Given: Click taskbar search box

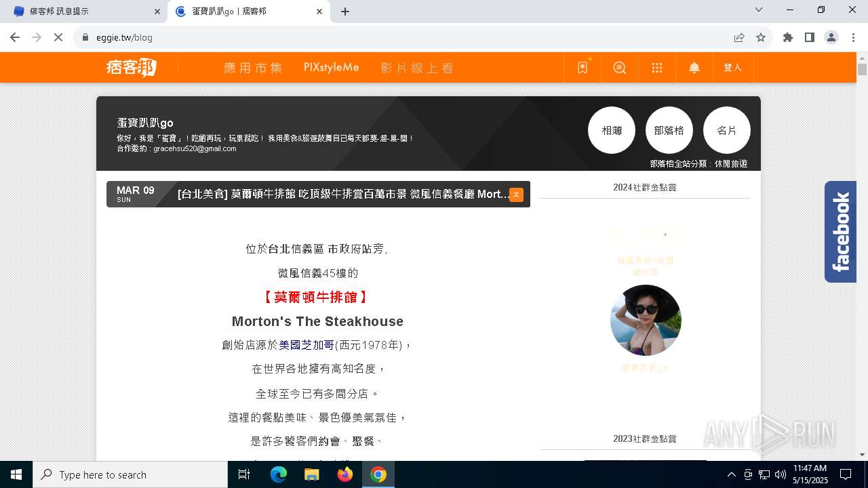Looking at the screenshot, I should pos(130,474).
